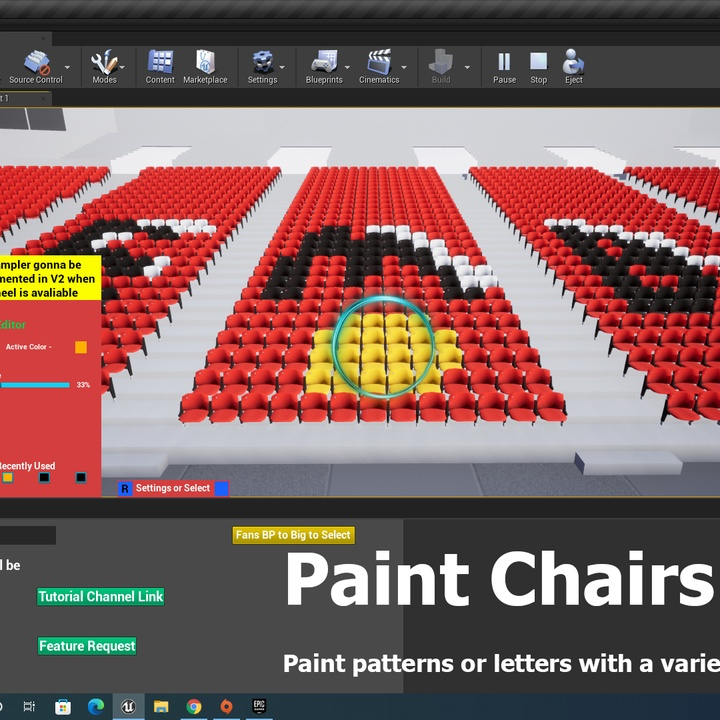Open the Marketplace icon
The image size is (720, 720).
[205, 67]
